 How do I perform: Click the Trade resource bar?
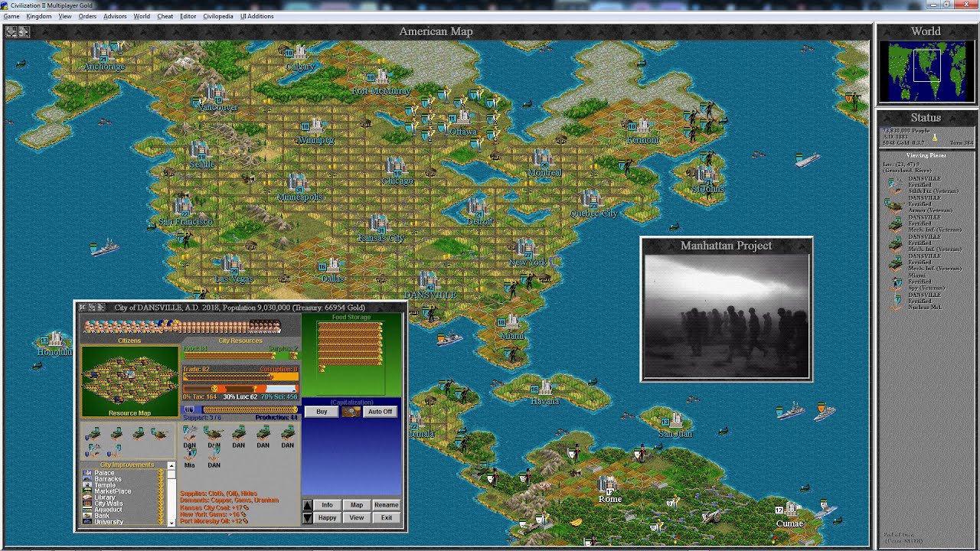tap(240, 377)
